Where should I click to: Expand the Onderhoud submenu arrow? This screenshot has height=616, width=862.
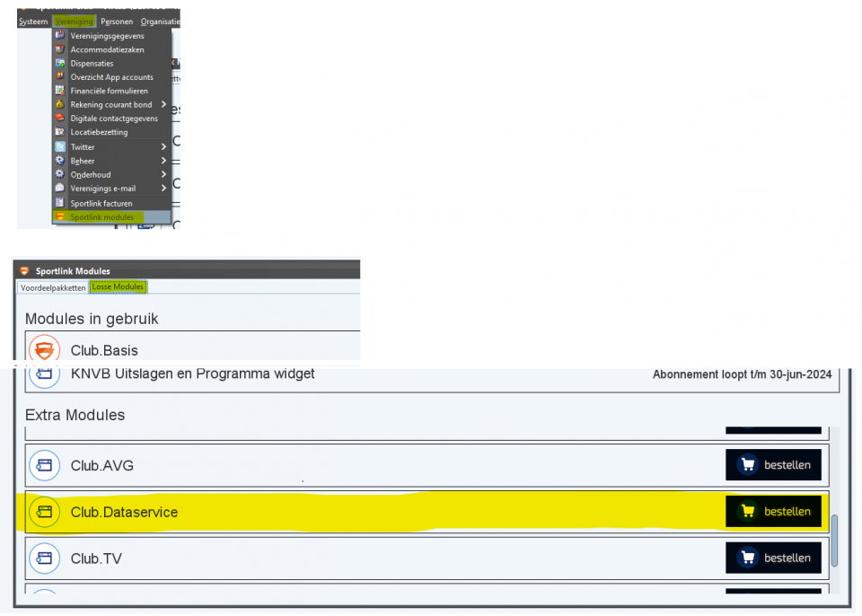tap(163, 174)
